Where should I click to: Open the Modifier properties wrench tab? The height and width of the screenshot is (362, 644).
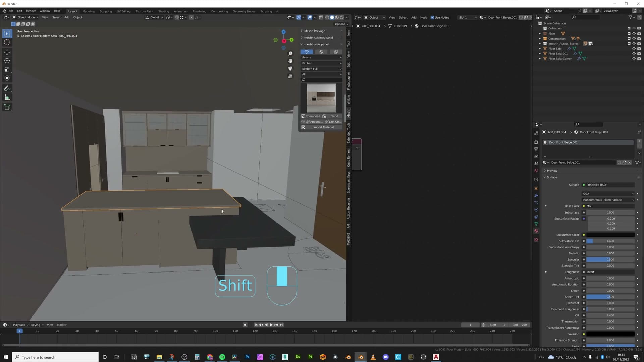click(x=536, y=196)
